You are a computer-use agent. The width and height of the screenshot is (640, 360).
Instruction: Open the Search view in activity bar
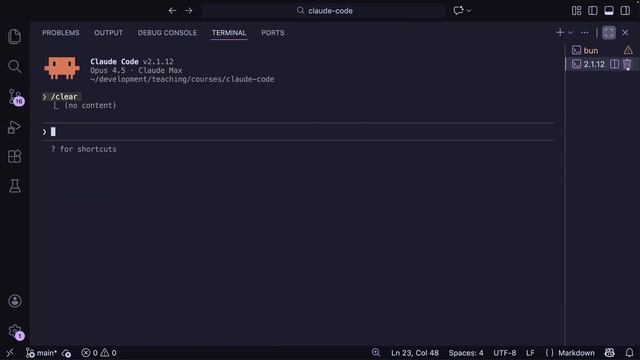click(15, 67)
